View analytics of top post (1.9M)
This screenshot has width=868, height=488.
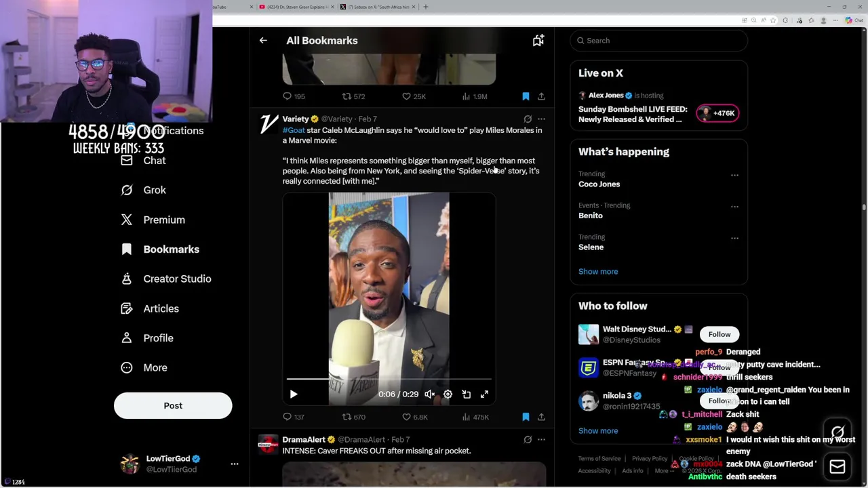tap(475, 96)
